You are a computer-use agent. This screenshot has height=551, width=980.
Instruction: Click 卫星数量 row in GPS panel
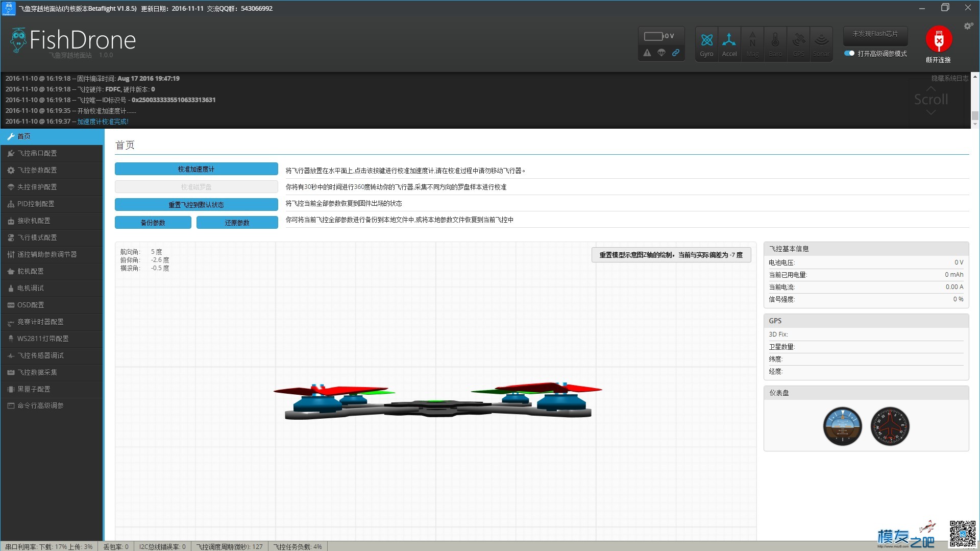coord(866,347)
